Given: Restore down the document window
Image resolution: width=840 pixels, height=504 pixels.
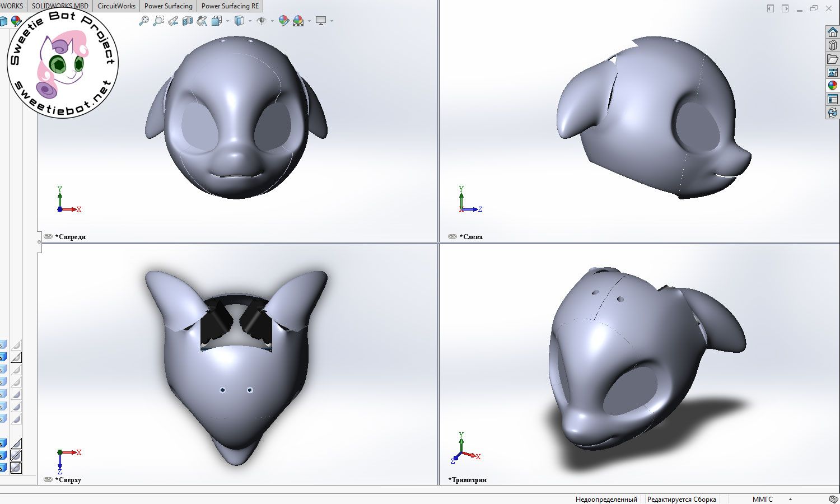Looking at the screenshot, I should coord(814,8).
